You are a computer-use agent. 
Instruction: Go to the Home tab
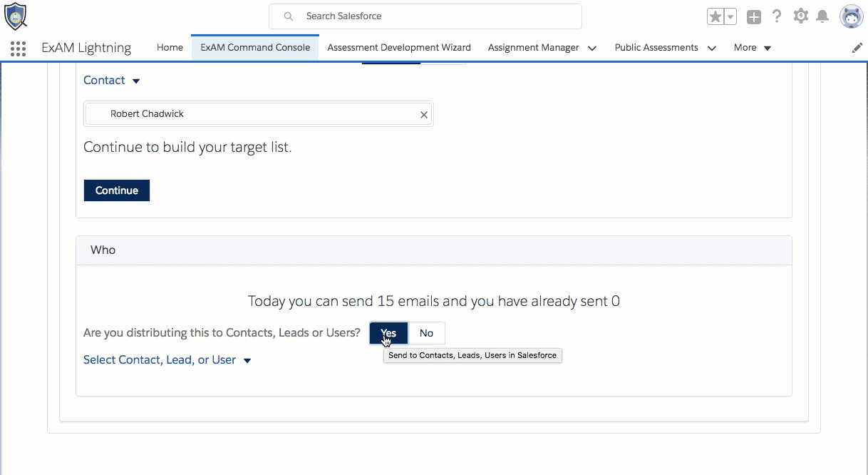click(x=170, y=47)
